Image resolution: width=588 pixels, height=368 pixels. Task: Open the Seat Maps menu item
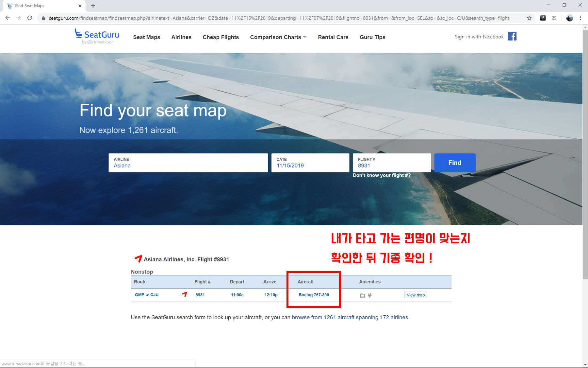[147, 37]
